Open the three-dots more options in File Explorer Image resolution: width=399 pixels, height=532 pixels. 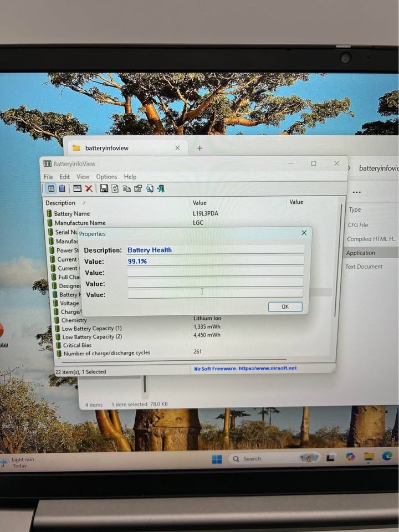coord(356,192)
